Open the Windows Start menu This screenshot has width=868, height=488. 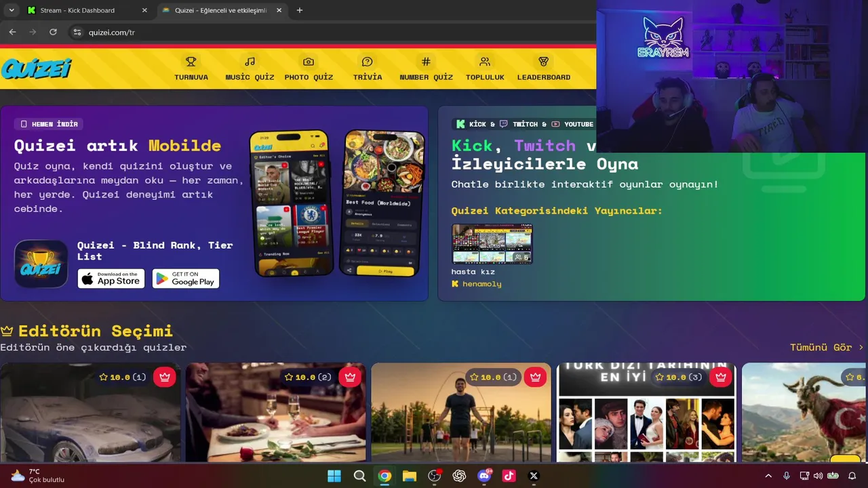click(x=334, y=476)
